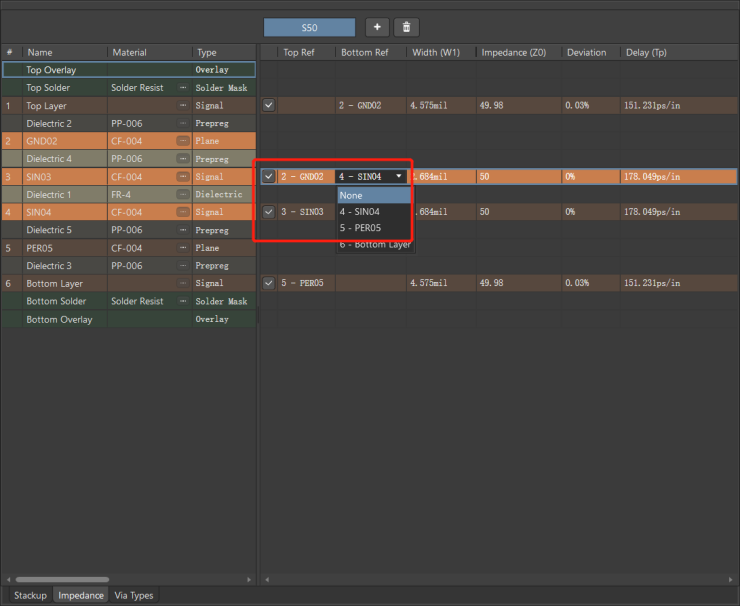Image resolution: width=740 pixels, height=607 pixels.
Task: Open material library for Dielectric 1 FR-4
Action: (182, 195)
